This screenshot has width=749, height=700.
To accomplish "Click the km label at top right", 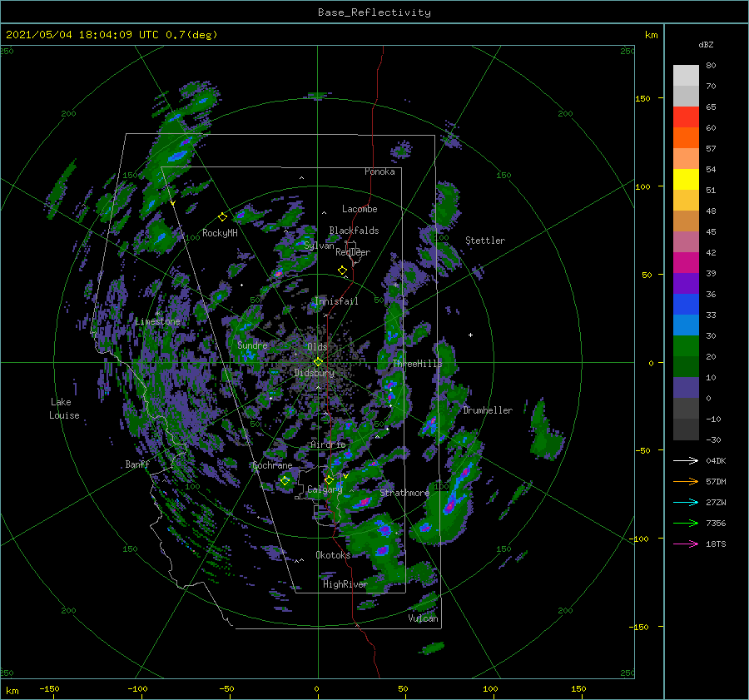I will click(x=651, y=35).
